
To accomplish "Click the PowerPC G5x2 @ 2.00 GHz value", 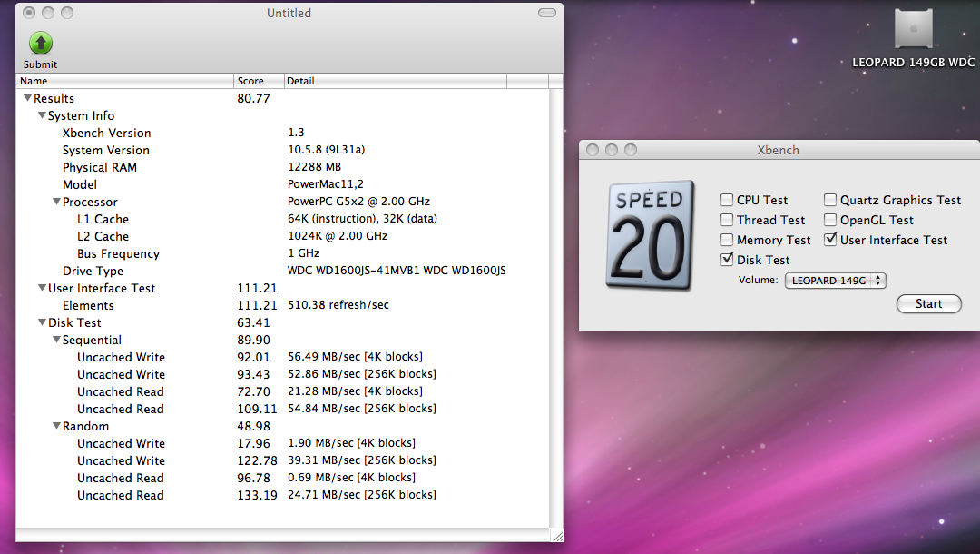I will [x=358, y=202].
